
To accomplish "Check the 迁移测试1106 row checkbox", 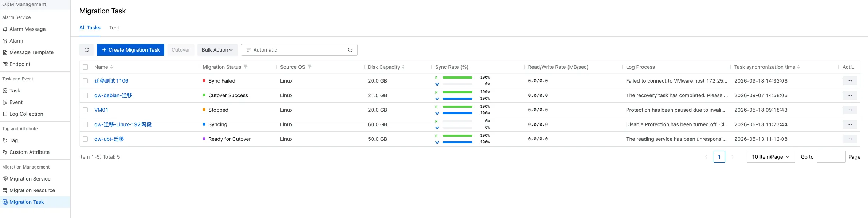I will click(85, 81).
